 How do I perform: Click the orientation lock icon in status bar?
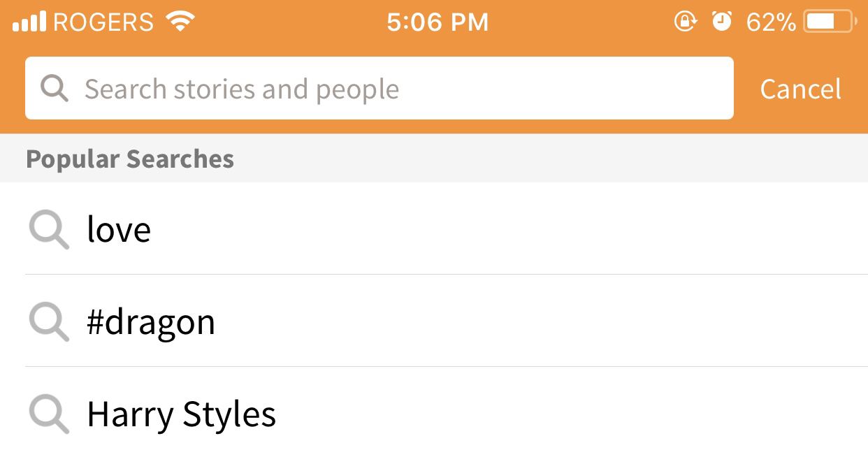tap(686, 21)
